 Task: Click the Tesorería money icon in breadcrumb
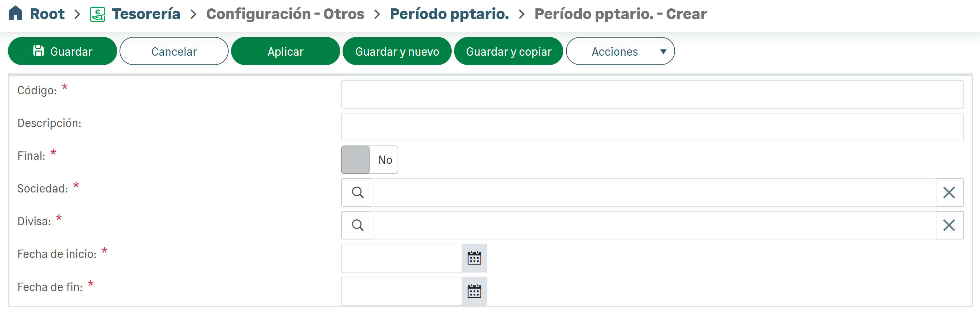coord(97,14)
